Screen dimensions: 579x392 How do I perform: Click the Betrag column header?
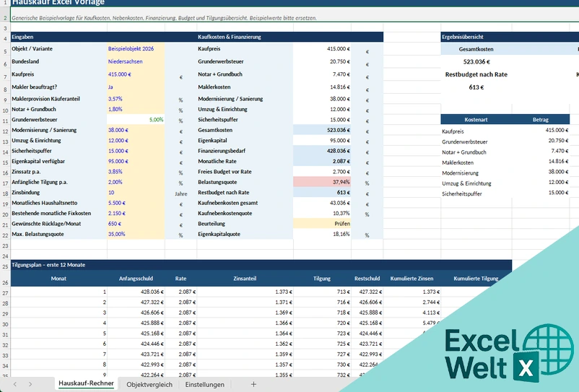point(541,120)
